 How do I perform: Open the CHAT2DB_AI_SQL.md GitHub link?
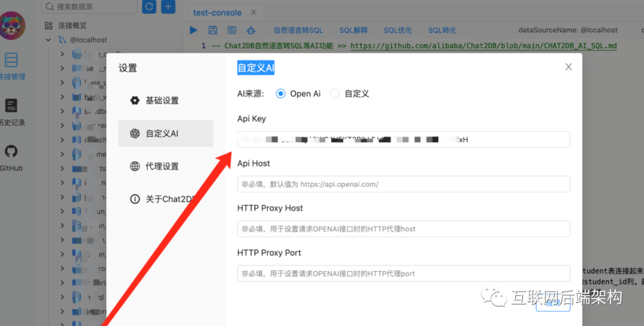click(x=484, y=45)
